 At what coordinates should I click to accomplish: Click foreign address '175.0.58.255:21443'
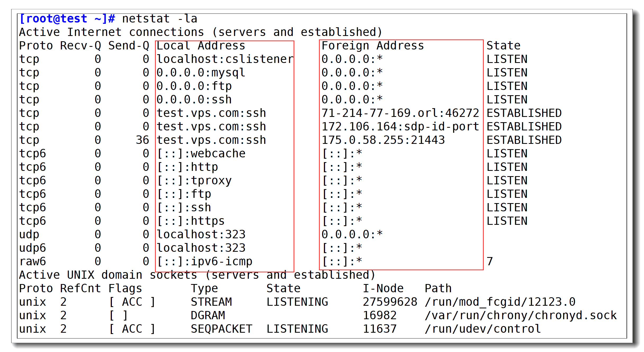coord(383,140)
